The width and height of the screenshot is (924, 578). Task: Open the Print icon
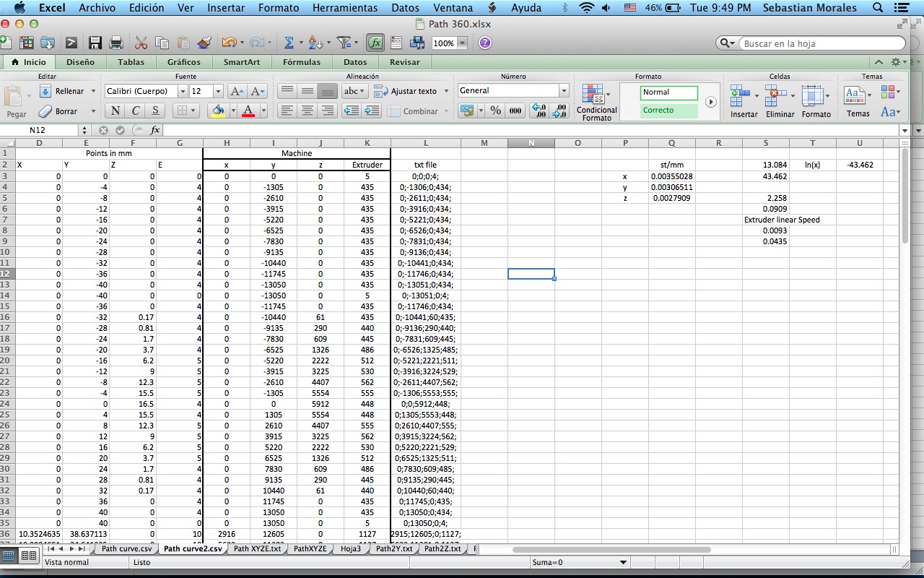coord(115,43)
